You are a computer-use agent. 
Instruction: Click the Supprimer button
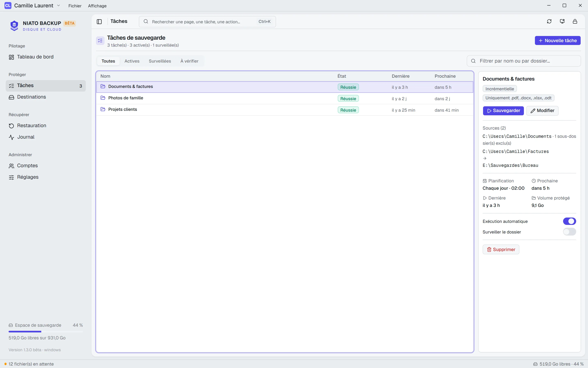tap(501, 249)
